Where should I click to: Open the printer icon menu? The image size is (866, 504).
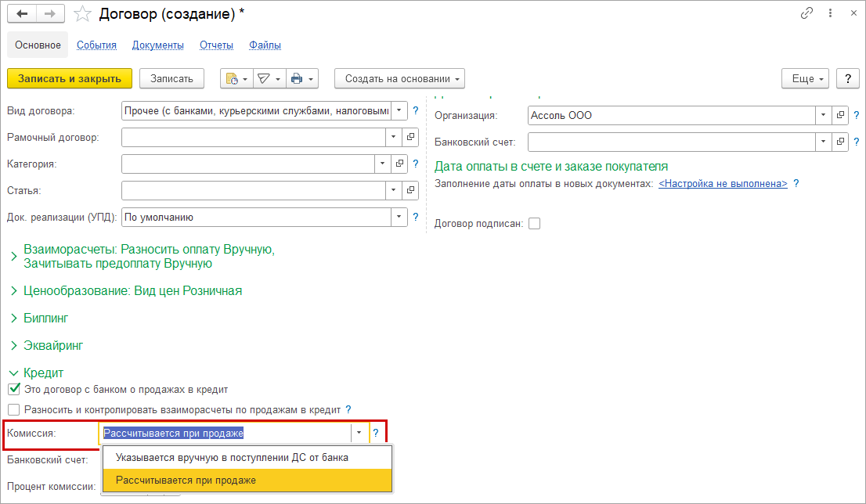[302, 78]
